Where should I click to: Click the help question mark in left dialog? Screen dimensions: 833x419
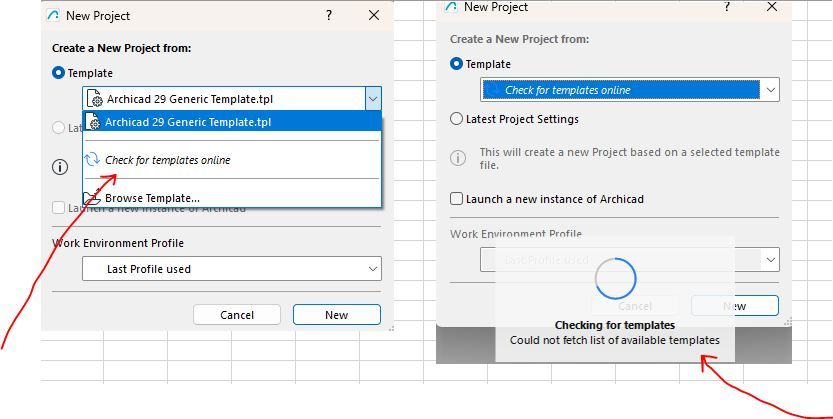point(329,15)
